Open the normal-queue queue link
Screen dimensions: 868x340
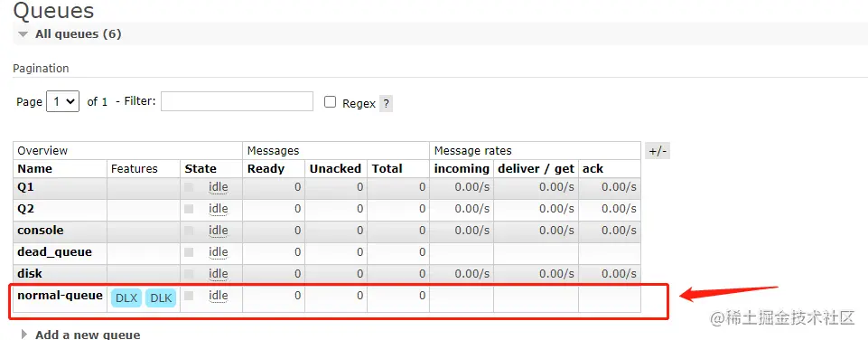(x=60, y=295)
